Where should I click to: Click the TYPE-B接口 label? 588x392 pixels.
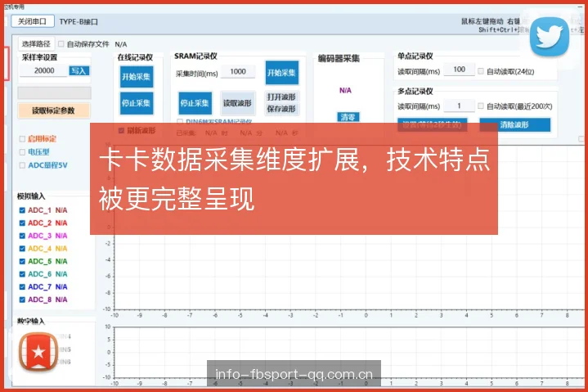[79, 22]
